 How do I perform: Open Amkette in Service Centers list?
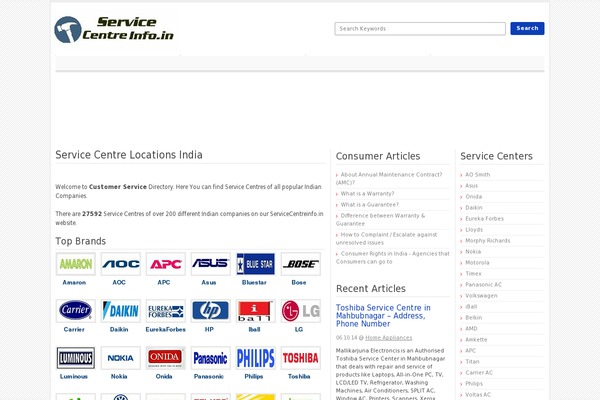coord(476,340)
